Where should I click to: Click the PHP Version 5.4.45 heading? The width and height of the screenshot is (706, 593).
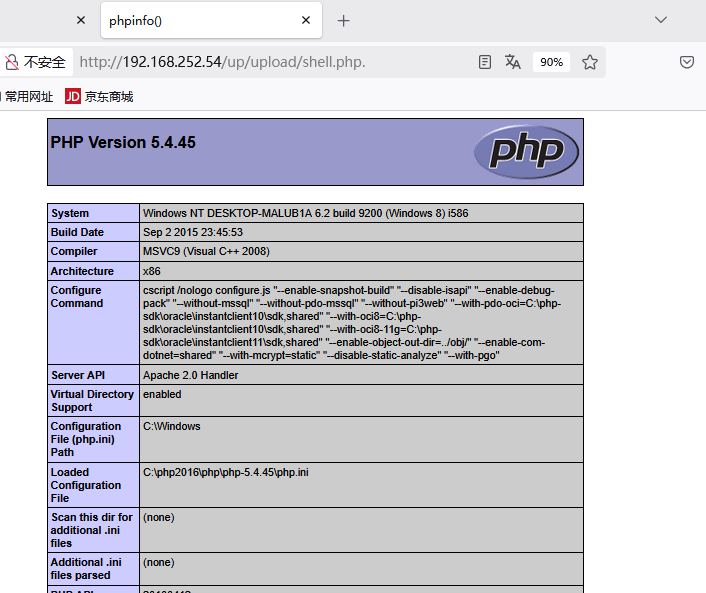coord(123,143)
